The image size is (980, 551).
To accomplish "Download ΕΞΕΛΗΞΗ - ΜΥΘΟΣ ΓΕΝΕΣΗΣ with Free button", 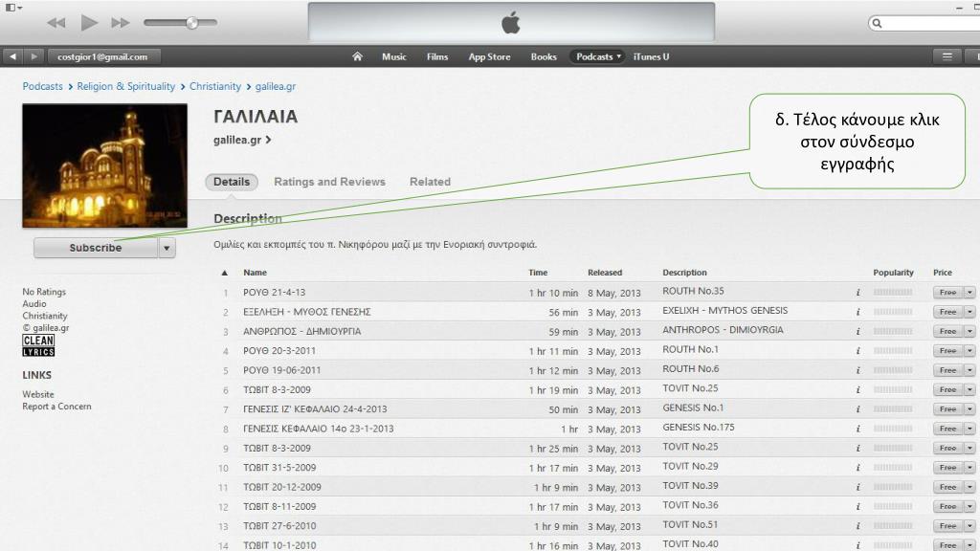I will (x=948, y=312).
